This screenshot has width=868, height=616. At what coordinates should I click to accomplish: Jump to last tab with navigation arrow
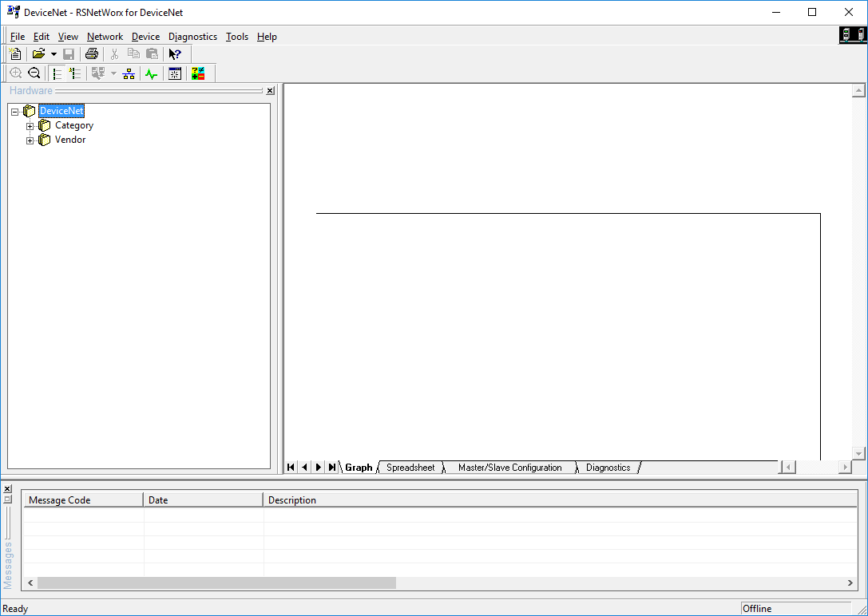coord(332,468)
